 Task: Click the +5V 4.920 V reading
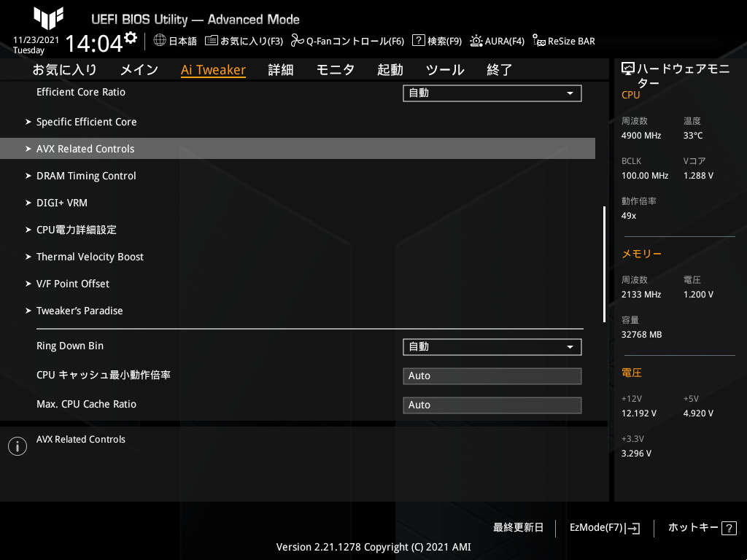coord(698,413)
